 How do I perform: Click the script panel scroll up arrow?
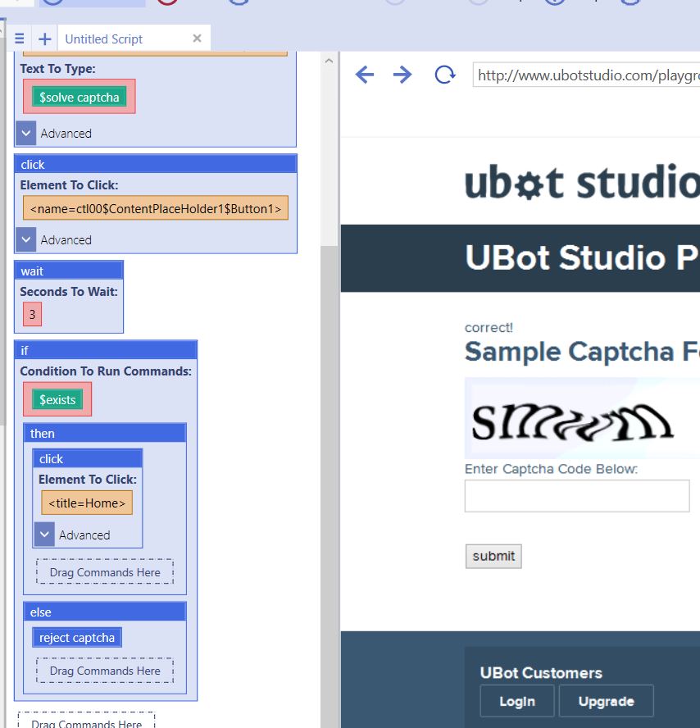coord(330,61)
